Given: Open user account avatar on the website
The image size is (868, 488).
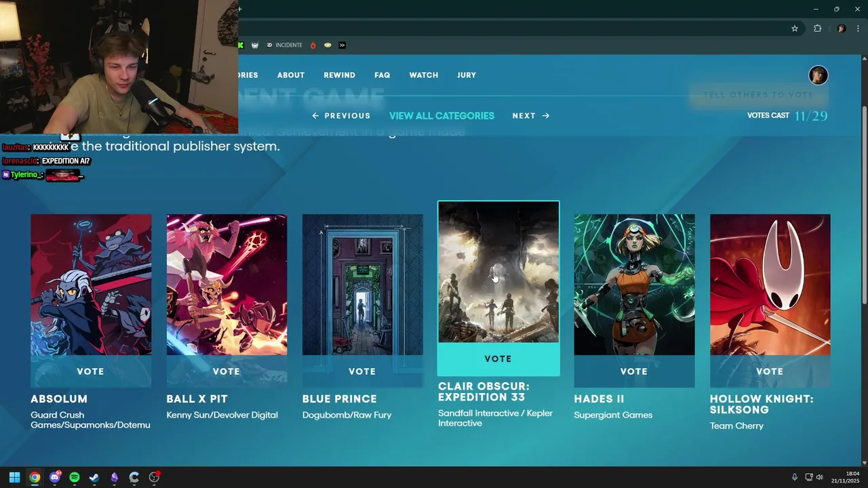Looking at the screenshot, I should click(818, 75).
